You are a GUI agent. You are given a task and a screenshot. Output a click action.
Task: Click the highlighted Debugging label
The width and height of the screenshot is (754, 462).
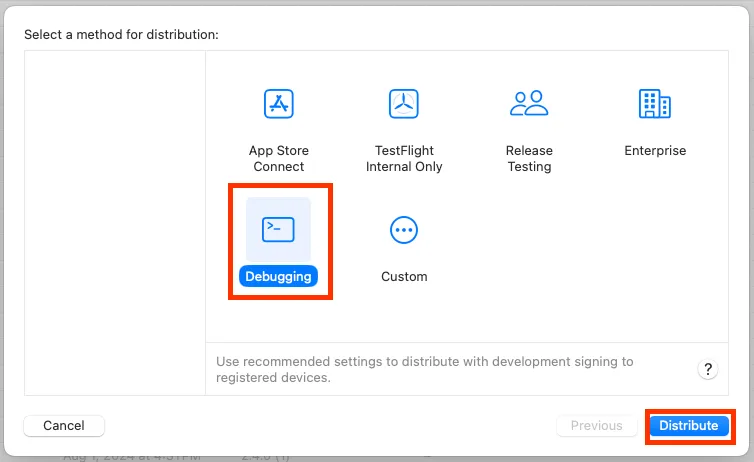tap(278, 276)
